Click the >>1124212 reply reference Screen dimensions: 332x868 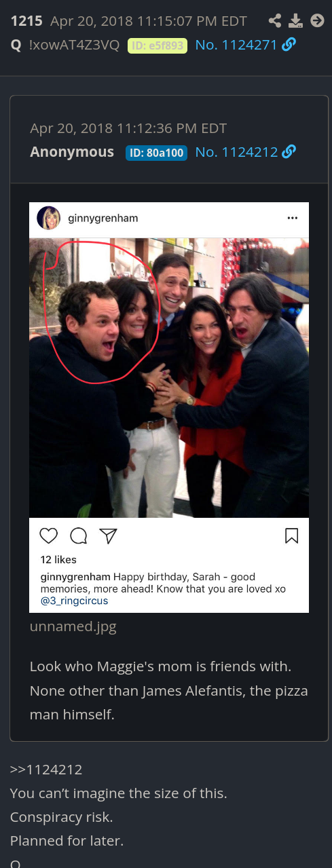(46, 770)
